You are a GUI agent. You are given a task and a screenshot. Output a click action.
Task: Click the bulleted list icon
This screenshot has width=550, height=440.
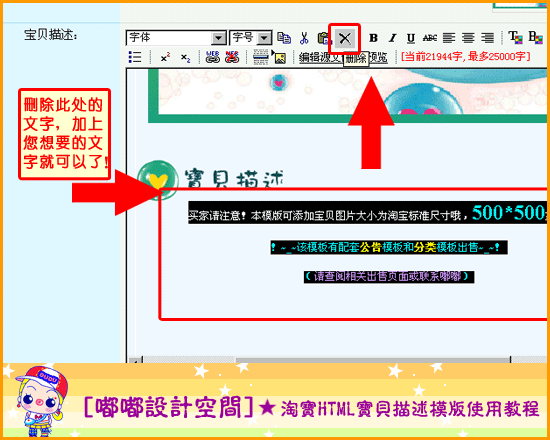135,57
